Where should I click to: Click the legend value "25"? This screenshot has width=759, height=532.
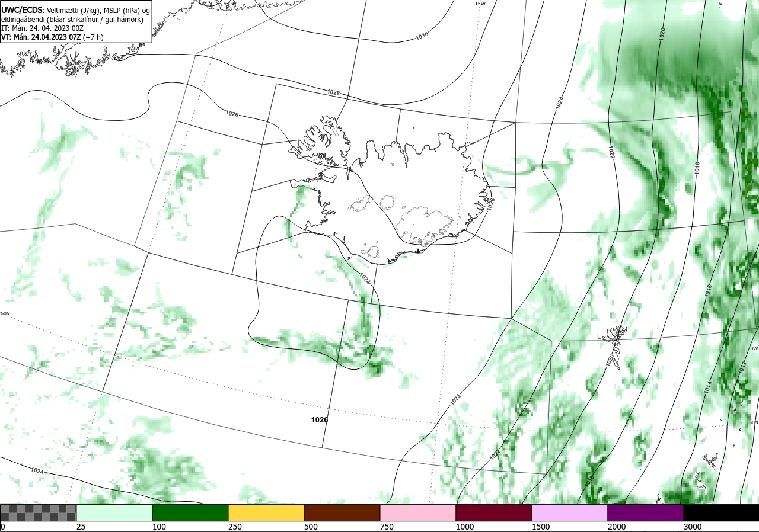point(81,527)
